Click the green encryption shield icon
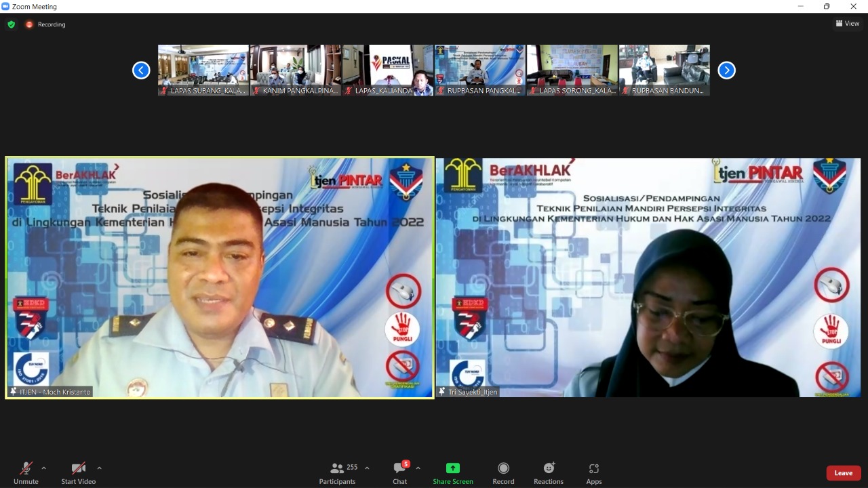This screenshot has width=868, height=488. [11, 24]
